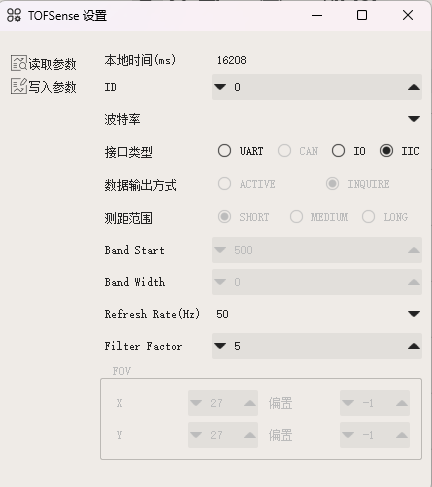Minimize the TOFSense 设置 window

pyautogui.click(x=317, y=15)
